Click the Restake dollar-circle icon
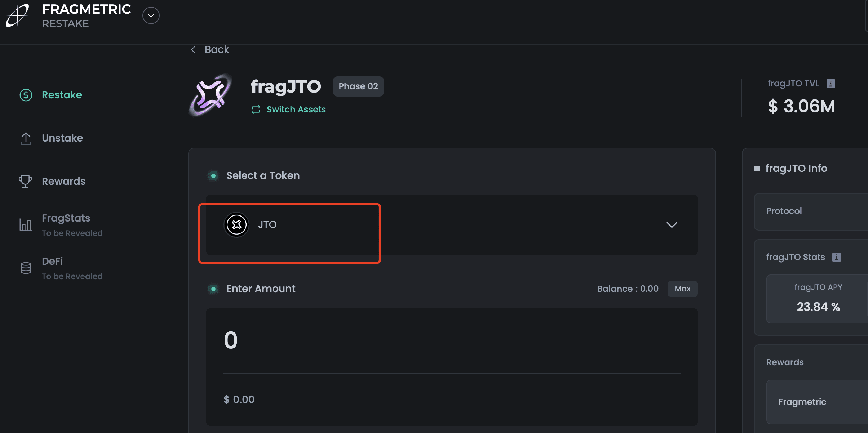 click(x=26, y=95)
